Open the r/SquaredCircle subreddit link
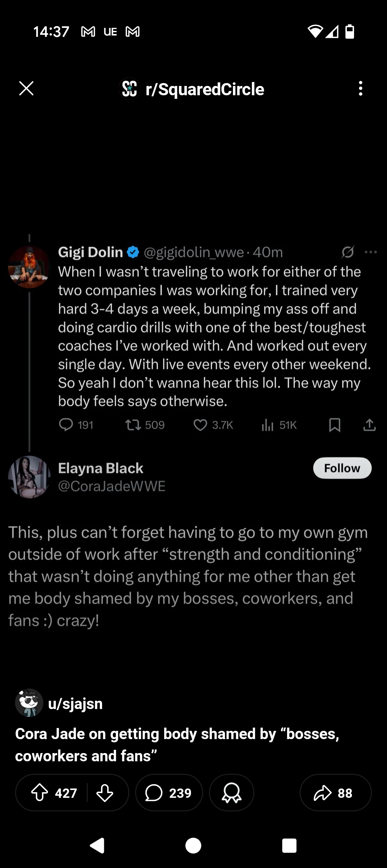 205,89
